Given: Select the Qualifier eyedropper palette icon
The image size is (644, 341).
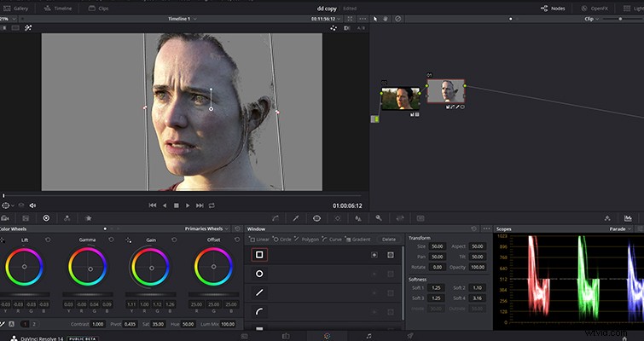Looking at the screenshot, I should pos(296,218).
